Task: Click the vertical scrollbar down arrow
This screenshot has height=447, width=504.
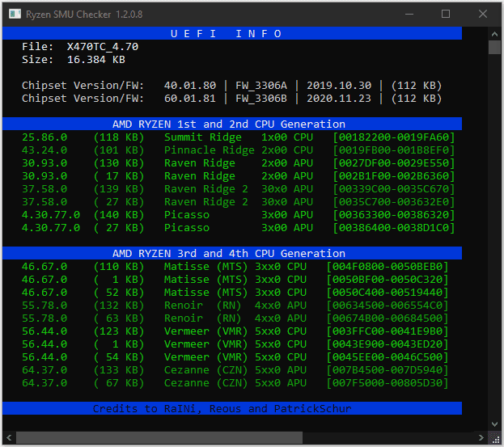Action: pyautogui.click(x=494, y=424)
